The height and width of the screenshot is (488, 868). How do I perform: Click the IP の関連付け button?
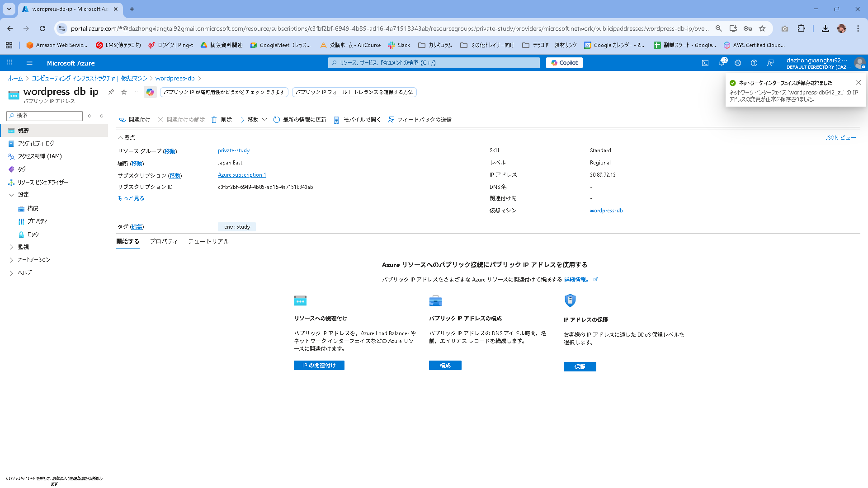pyautogui.click(x=319, y=365)
